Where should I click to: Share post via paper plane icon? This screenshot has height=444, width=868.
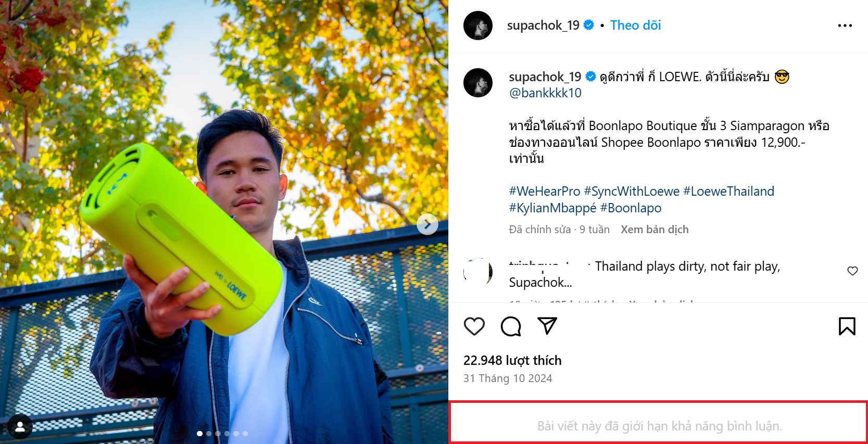click(547, 326)
